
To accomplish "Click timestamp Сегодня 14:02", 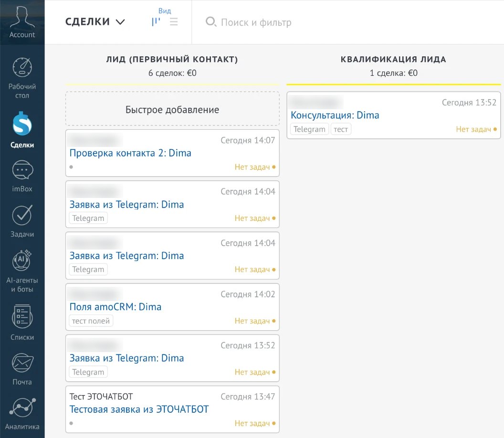I will coord(248,294).
